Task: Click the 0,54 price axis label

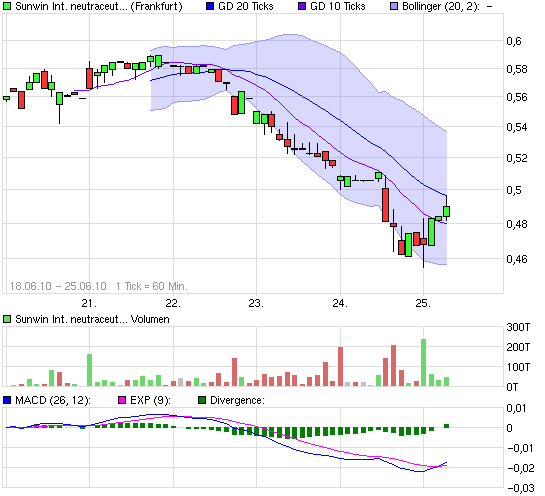Action: pyautogui.click(x=517, y=127)
